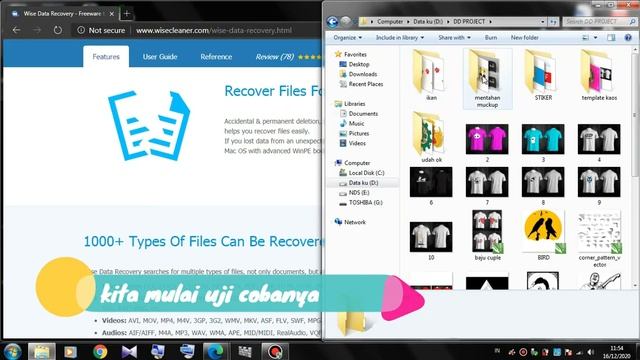Select the teal shirt thumbnail named 3
This screenshot has width=640, height=360.
click(x=543, y=143)
